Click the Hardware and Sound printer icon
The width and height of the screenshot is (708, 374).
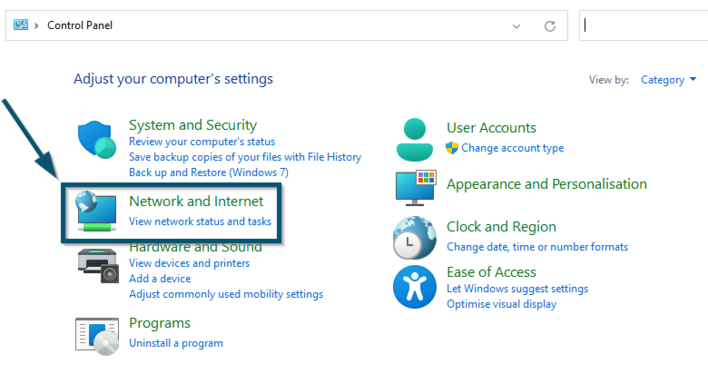click(x=98, y=266)
